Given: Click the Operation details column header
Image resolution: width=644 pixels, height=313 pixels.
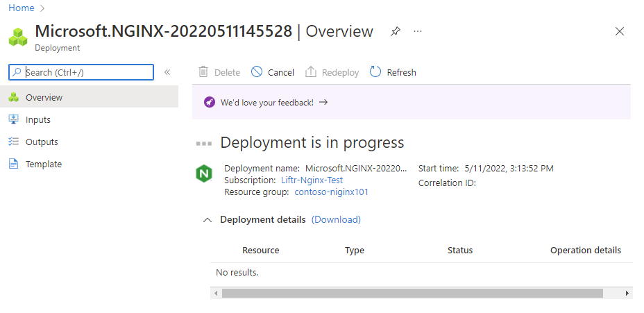Looking at the screenshot, I should [586, 250].
